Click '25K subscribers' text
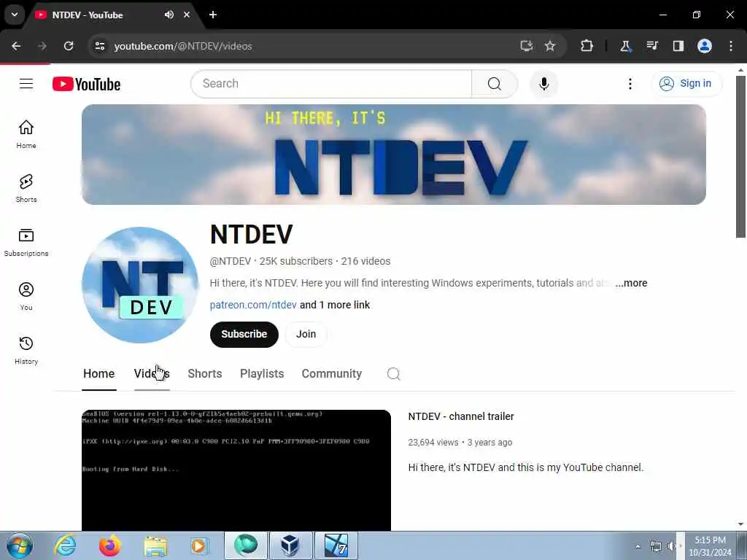 (x=296, y=262)
